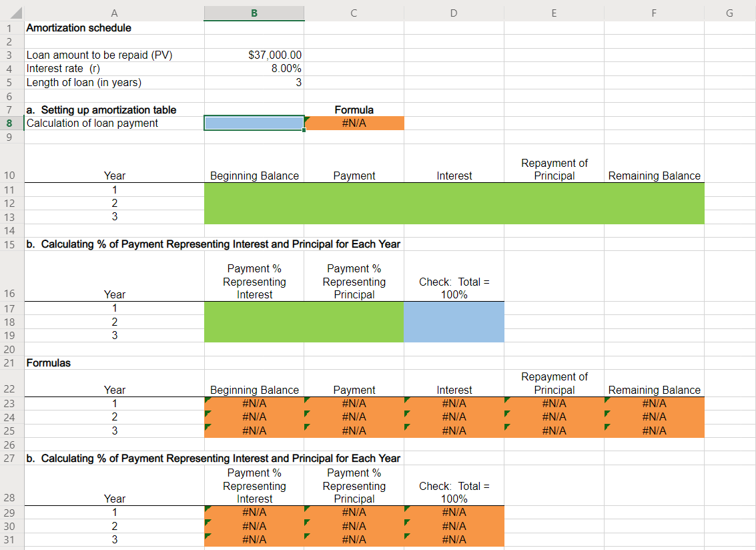The image size is (756, 550).
Task: Click column B header
Action: [x=254, y=13]
